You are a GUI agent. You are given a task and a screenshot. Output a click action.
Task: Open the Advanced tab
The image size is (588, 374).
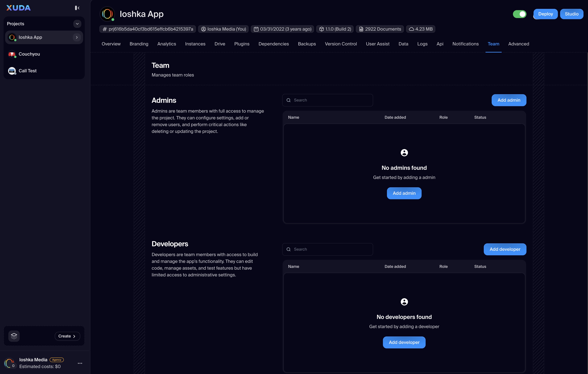point(518,44)
